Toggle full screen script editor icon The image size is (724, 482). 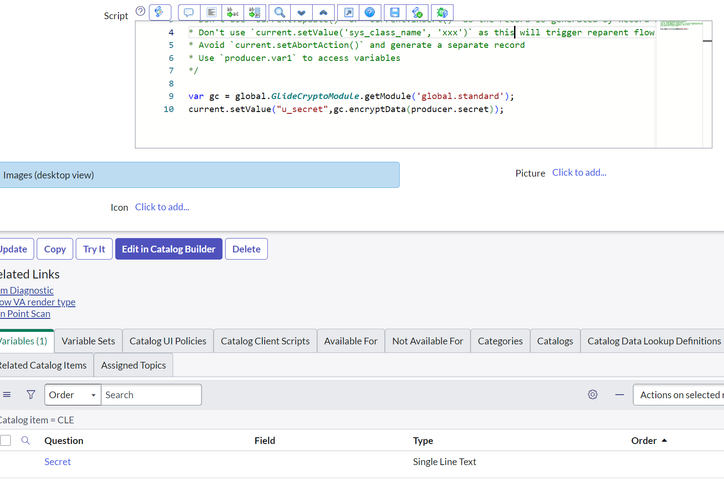tap(349, 12)
